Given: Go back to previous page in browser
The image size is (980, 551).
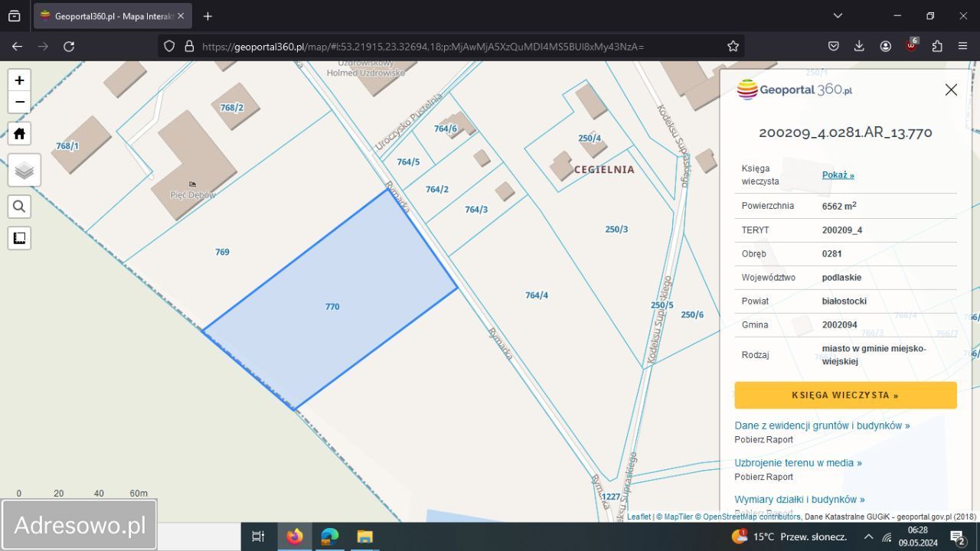Looking at the screenshot, I should pyautogui.click(x=17, y=46).
